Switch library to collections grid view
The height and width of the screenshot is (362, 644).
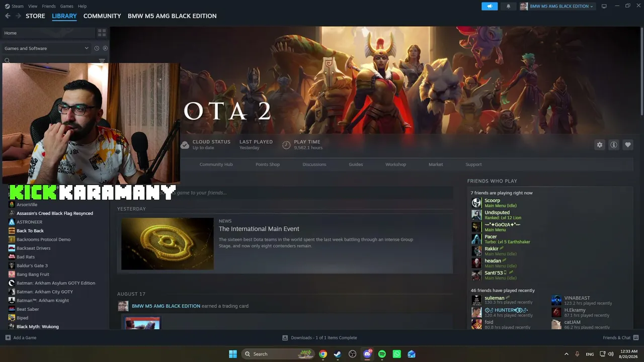click(102, 33)
